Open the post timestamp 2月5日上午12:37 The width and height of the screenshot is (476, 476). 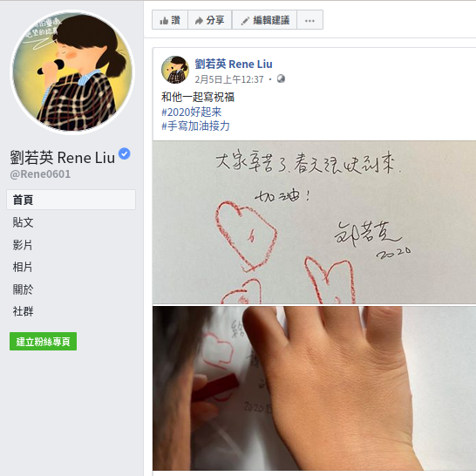(x=229, y=79)
